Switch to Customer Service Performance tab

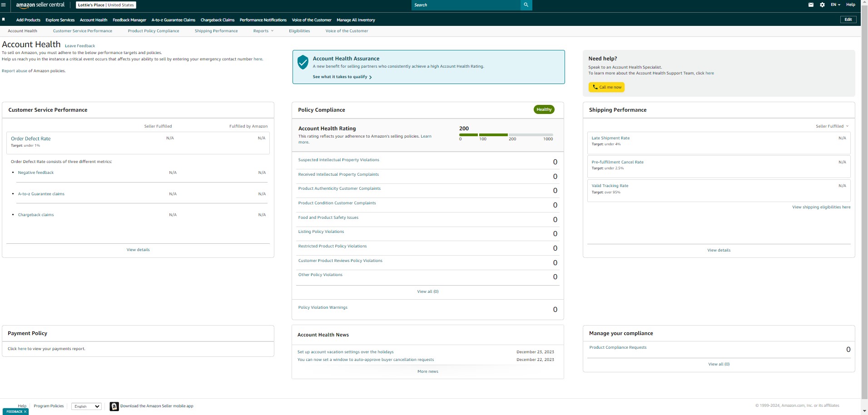click(x=83, y=31)
